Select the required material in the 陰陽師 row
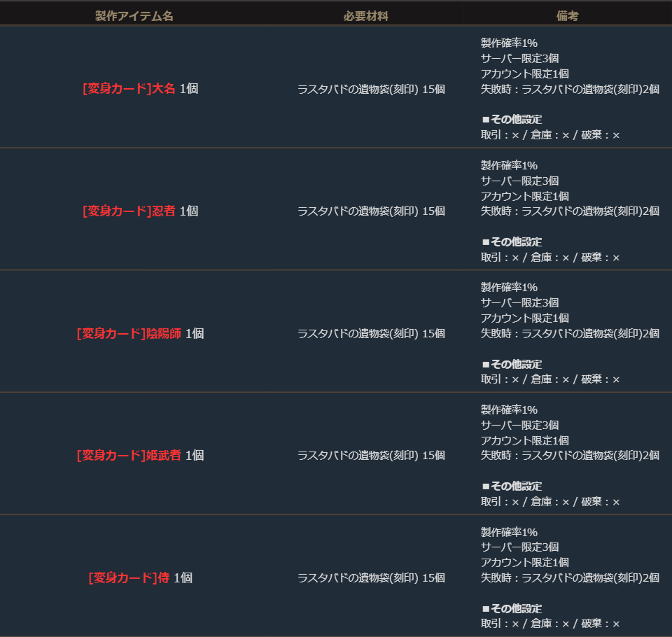Image resolution: width=672 pixels, height=637 pixels. click(371, 333)
